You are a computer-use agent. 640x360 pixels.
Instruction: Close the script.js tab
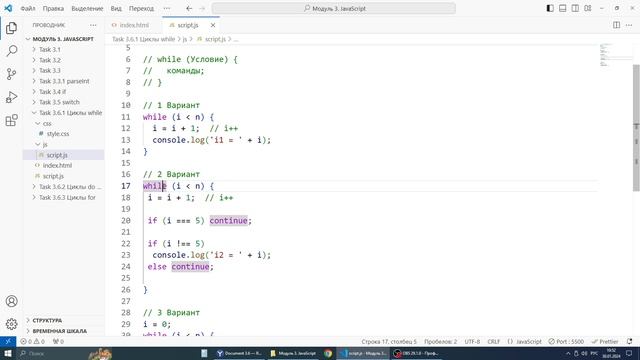(x=213, y=25)
